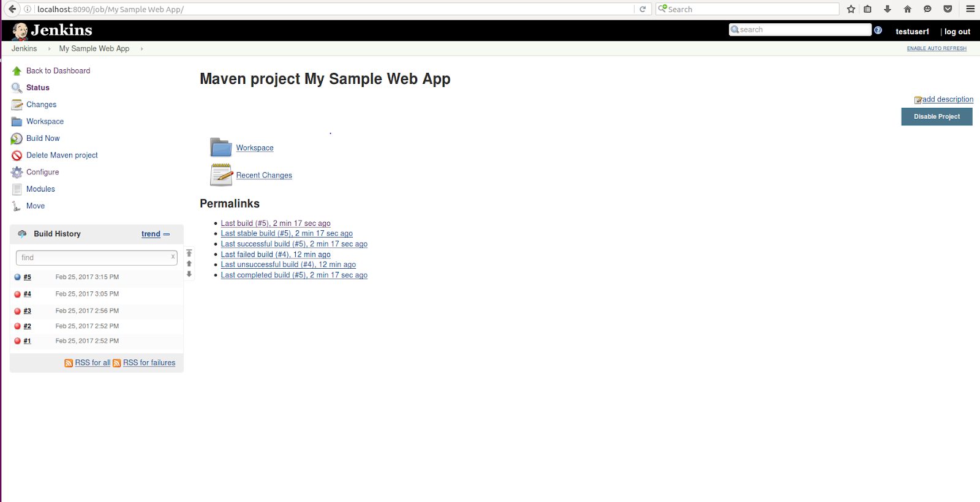The height and width of the screenshot is (502, 980).
Task: Click the red status ball for build #4
Action: tap(18, 294)
